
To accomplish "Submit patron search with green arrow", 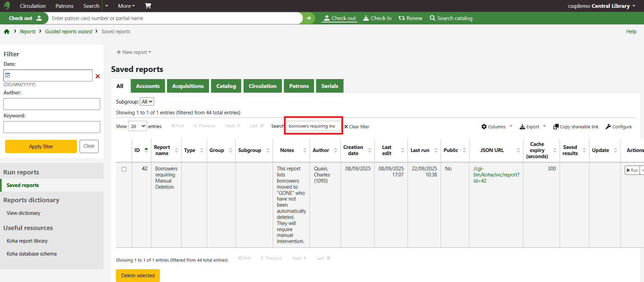I will point(308,18).
